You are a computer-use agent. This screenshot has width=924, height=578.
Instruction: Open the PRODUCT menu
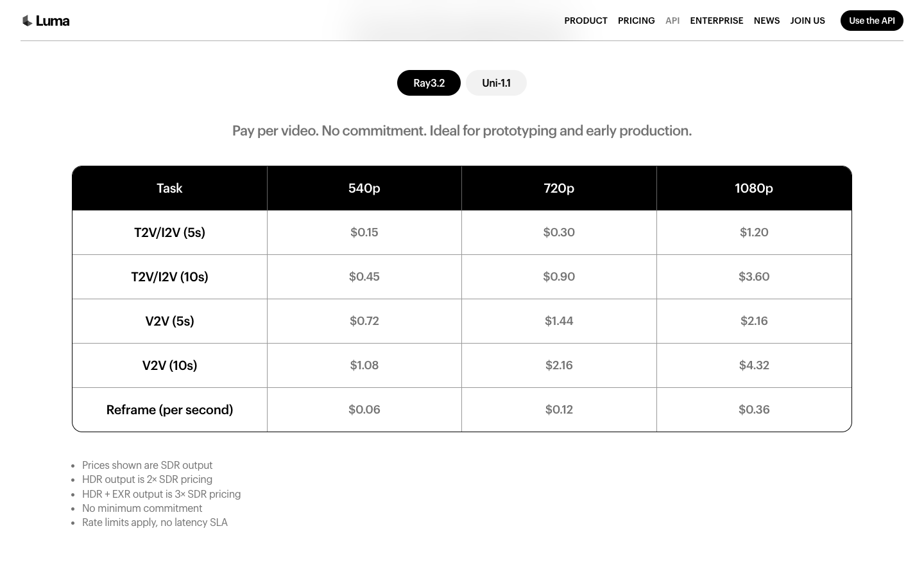click(x=586, y=21)
